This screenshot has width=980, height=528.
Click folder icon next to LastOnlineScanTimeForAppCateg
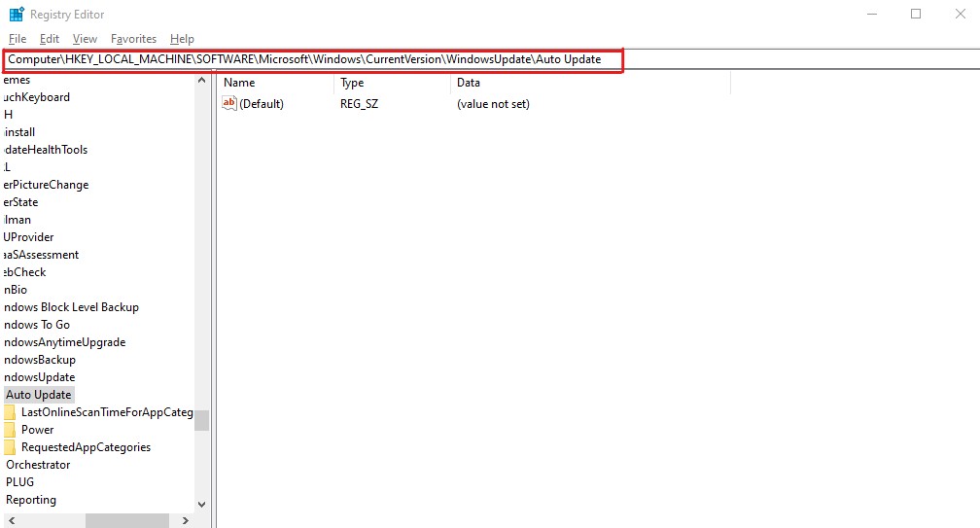pos(10,412)
